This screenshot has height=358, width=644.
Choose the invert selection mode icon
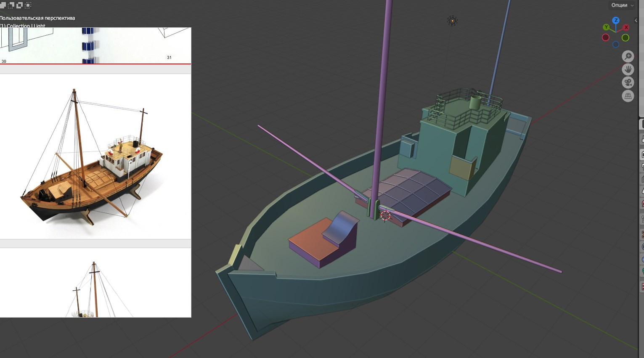pyautogui.click(x=19, y=5)
